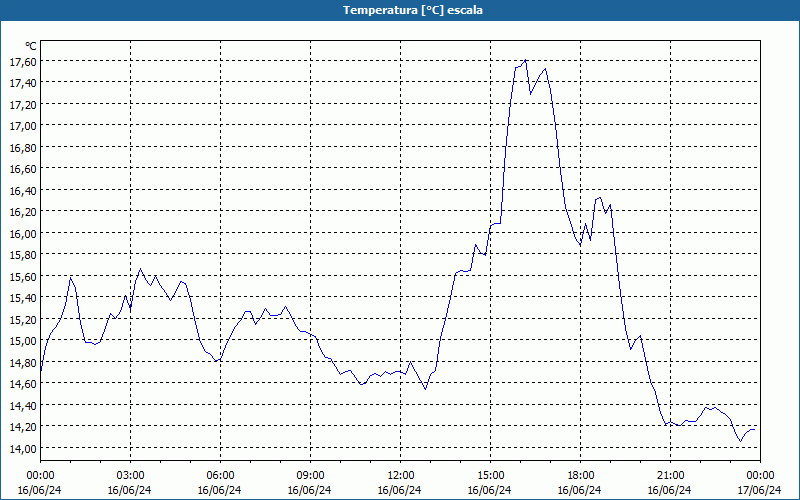The image size is (800, 500).
Task: Click the 03:00 time axis label
Action: coord(130,476)
